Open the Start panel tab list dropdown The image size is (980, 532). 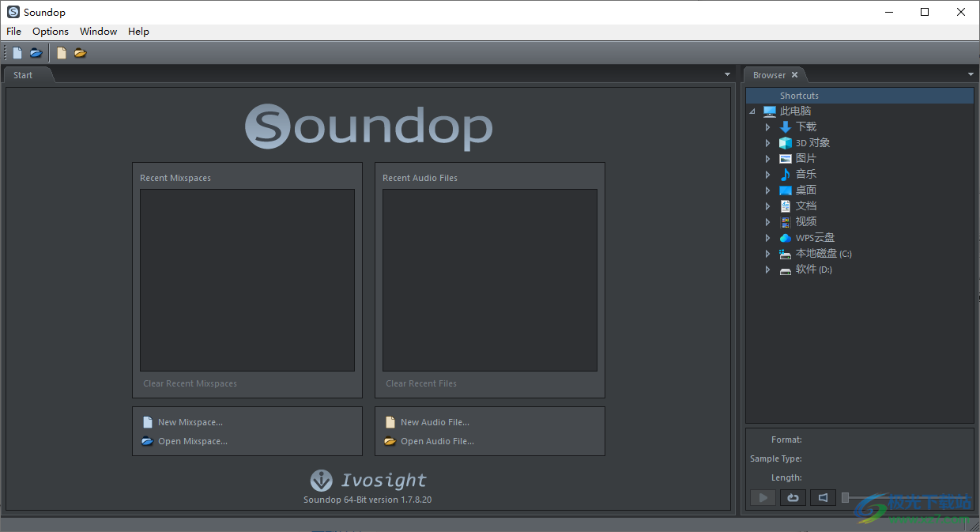[728, 74]
